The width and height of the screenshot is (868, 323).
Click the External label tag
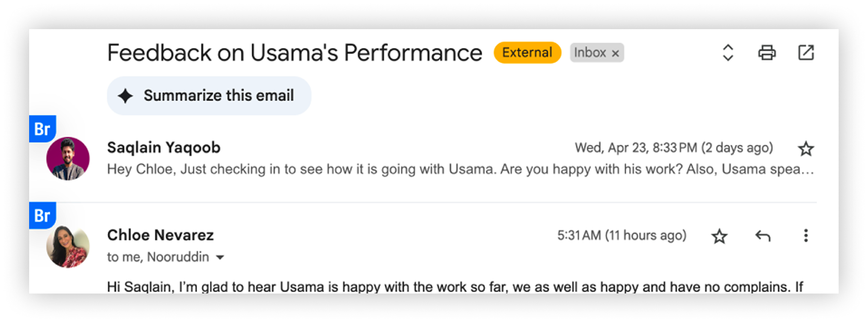(527, 53)
